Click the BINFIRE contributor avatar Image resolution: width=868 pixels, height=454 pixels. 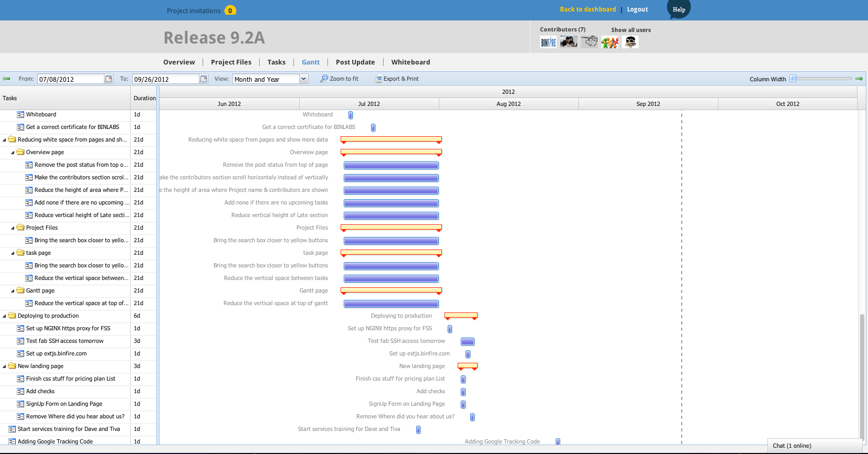point(548,42)
